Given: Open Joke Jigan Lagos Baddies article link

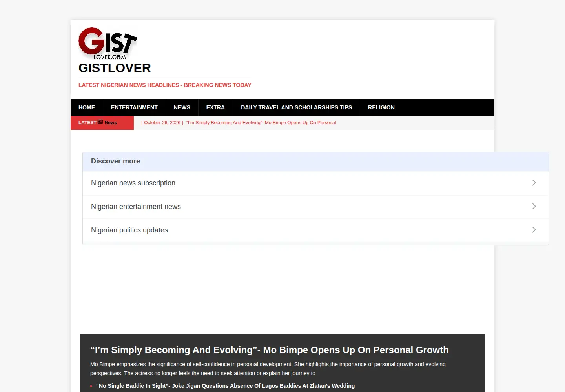Looking at the screenshot, I should coord(225,386).
